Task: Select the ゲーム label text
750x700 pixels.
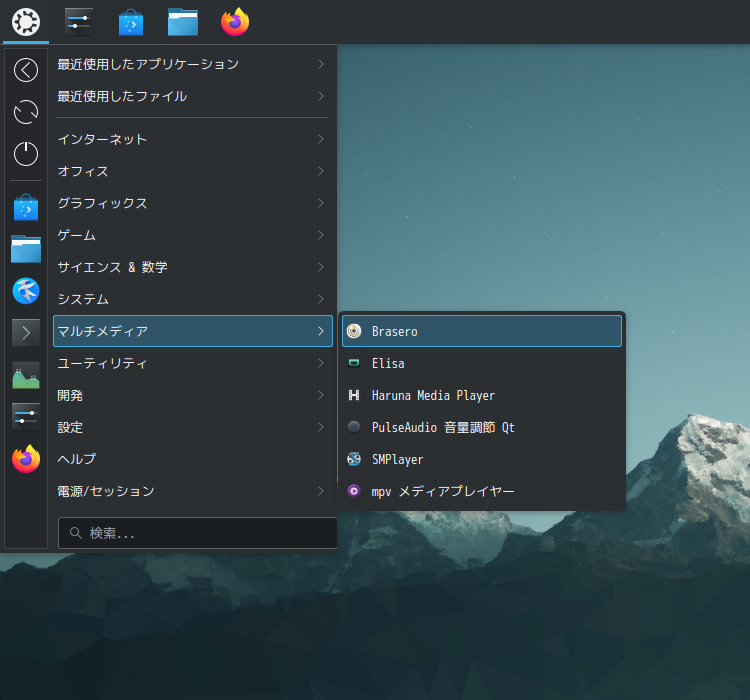Action: tap(77, 235)
